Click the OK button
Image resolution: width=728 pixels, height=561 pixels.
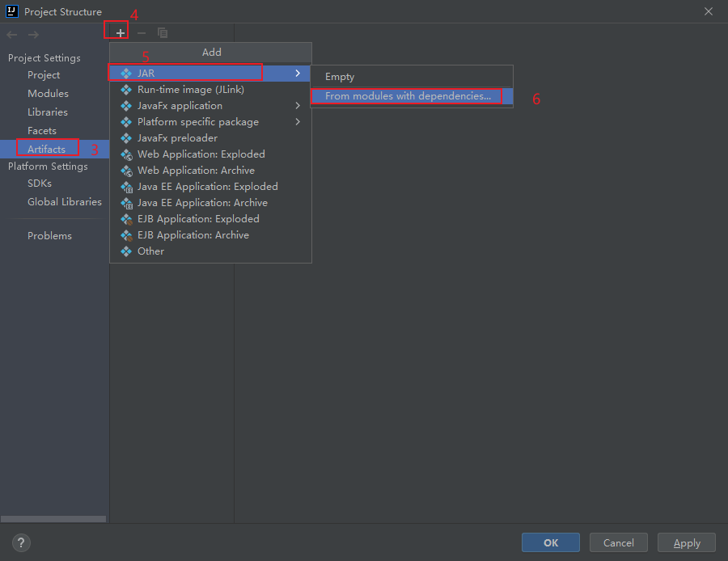[x=551, y=543]
